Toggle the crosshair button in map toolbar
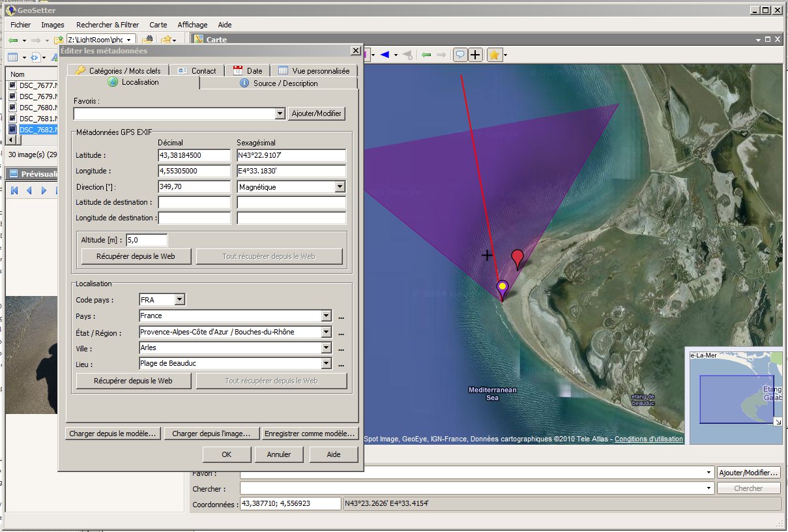The image size is (788, 532). (476, 55)
